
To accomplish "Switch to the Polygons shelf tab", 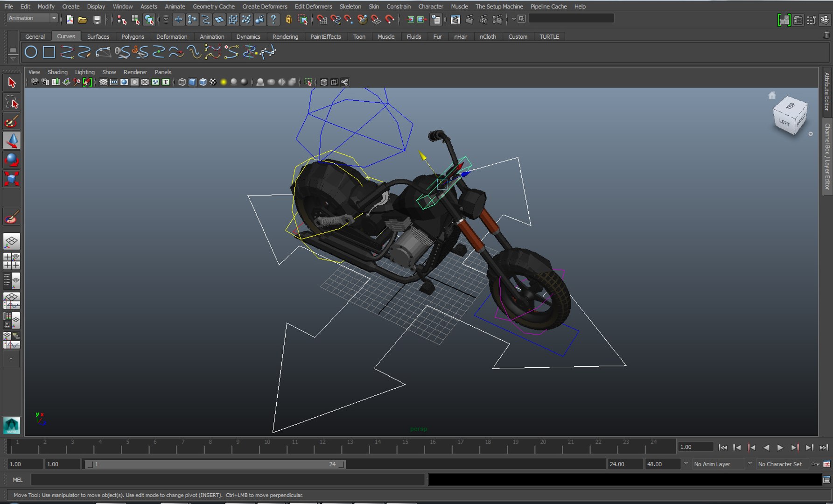I will click(133, 36).
